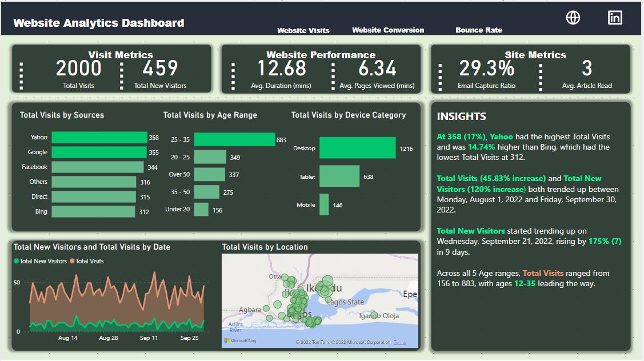Click the 25 - 35 age range bar
Screen dimensions: 644x361
point(234,139)
